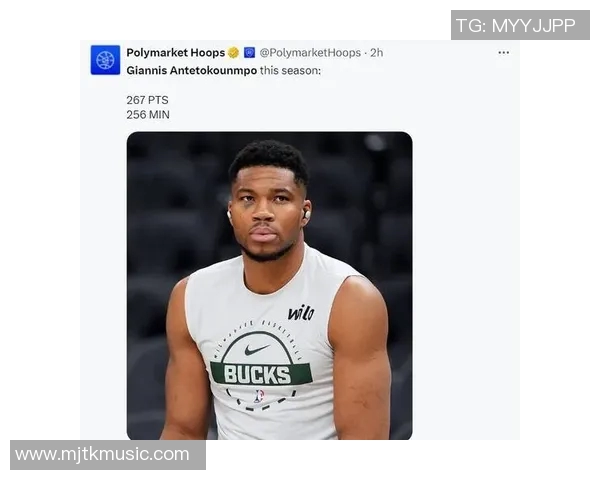Viewport: 600px width, 480px height.
Task: Click the "this season:" text
Action: (x=291, y=70)
